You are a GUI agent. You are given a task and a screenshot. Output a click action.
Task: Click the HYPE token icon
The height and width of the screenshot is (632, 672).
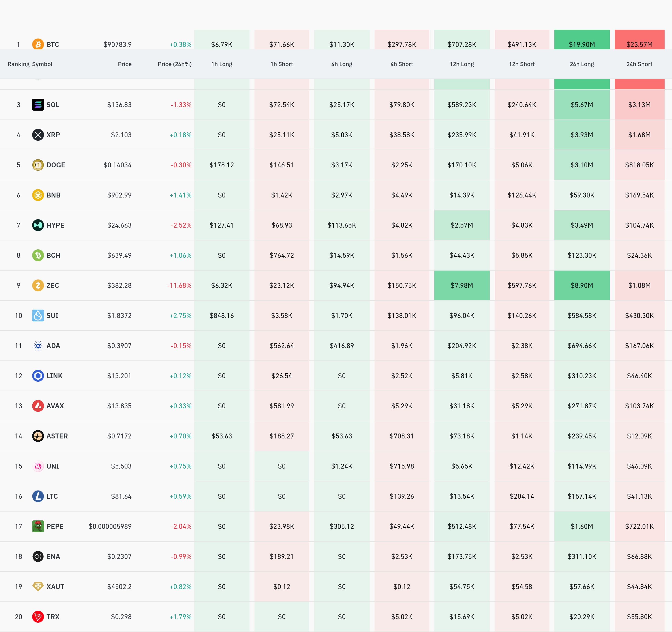(x=38, y=225)
